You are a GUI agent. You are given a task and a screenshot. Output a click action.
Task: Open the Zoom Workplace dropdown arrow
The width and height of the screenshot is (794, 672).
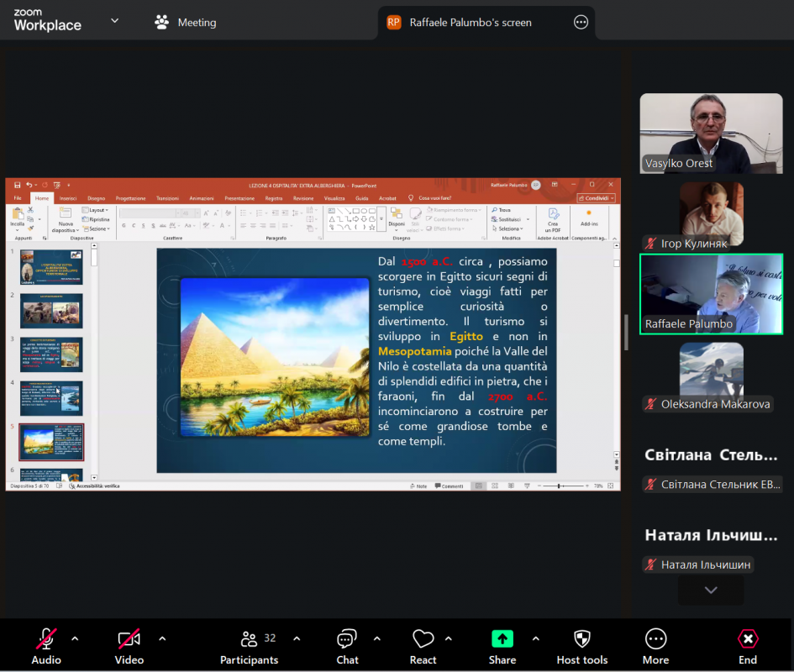coord(114,21)
